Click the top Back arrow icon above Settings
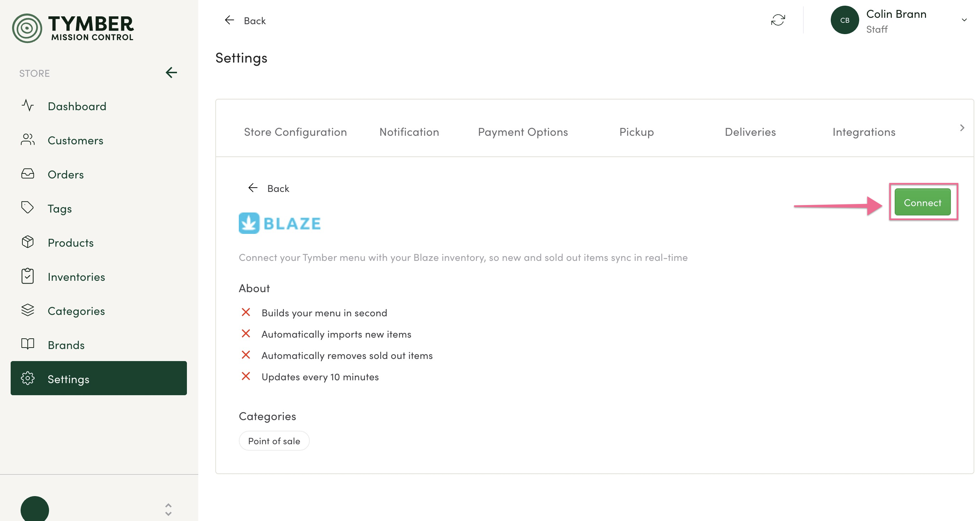The height and width of the screenshot is (521, 980). pos(230,20)
